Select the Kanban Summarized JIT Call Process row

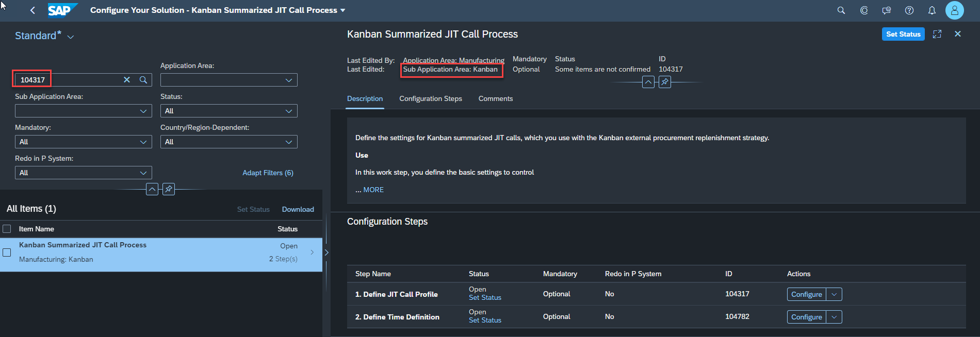click(x=161, y=255)
